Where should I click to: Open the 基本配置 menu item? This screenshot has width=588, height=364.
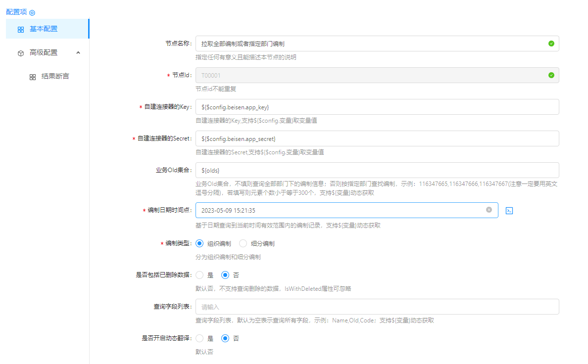point(44,29)
